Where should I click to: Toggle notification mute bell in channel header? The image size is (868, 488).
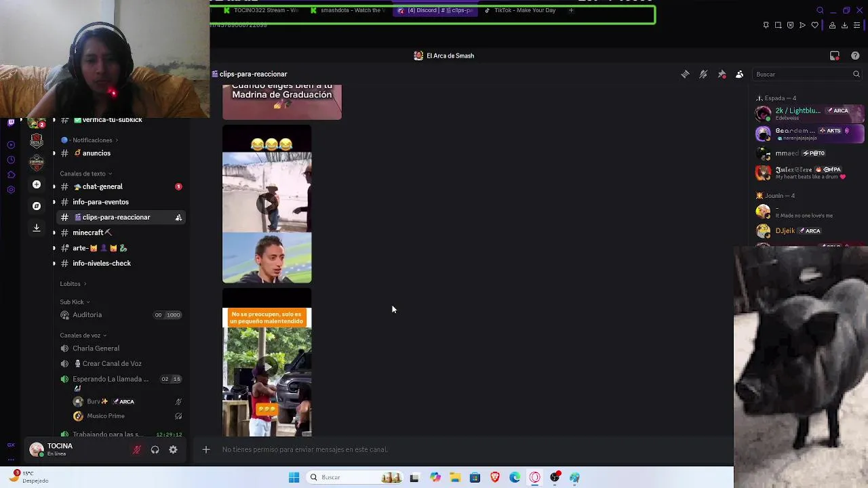point(703,74)
